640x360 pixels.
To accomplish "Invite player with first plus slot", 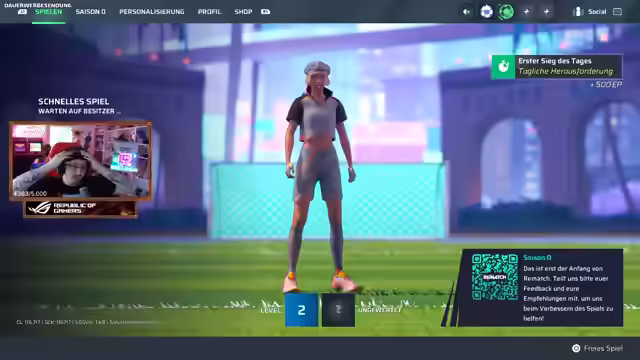I will pos(527,12).
